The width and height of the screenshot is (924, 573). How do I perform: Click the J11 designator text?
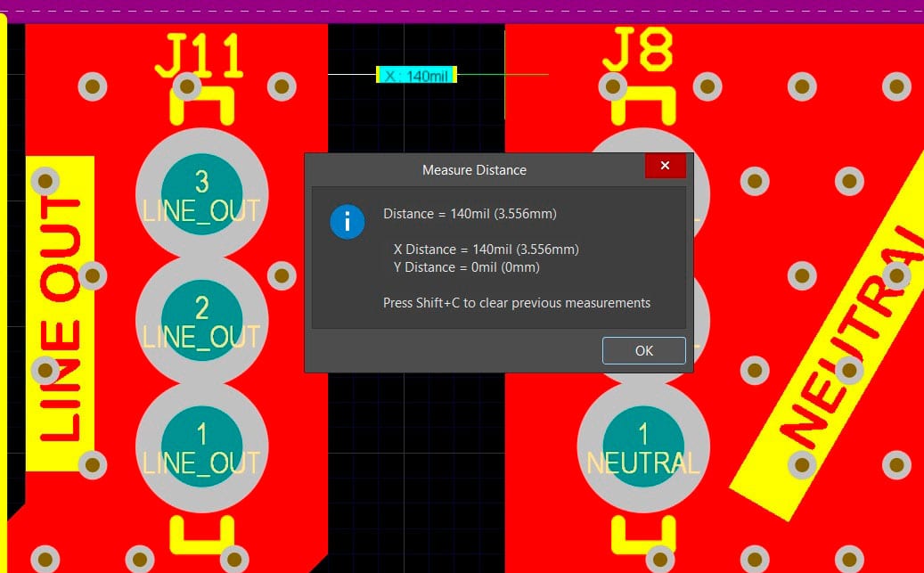click(x=200, y=55)
